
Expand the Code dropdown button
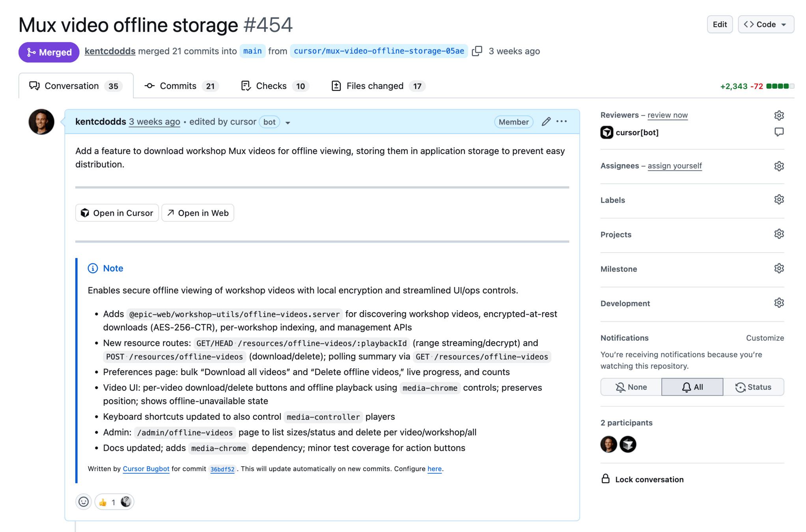[x=765, y=24]
